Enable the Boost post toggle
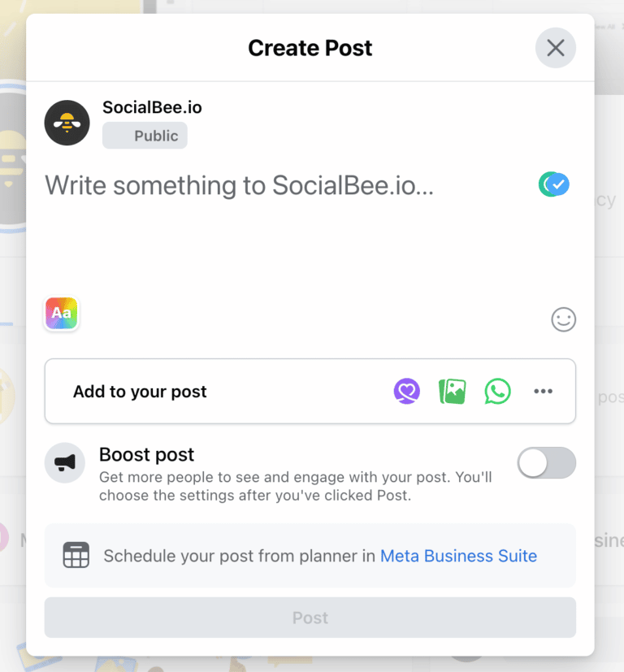 [x=546, y=462]
